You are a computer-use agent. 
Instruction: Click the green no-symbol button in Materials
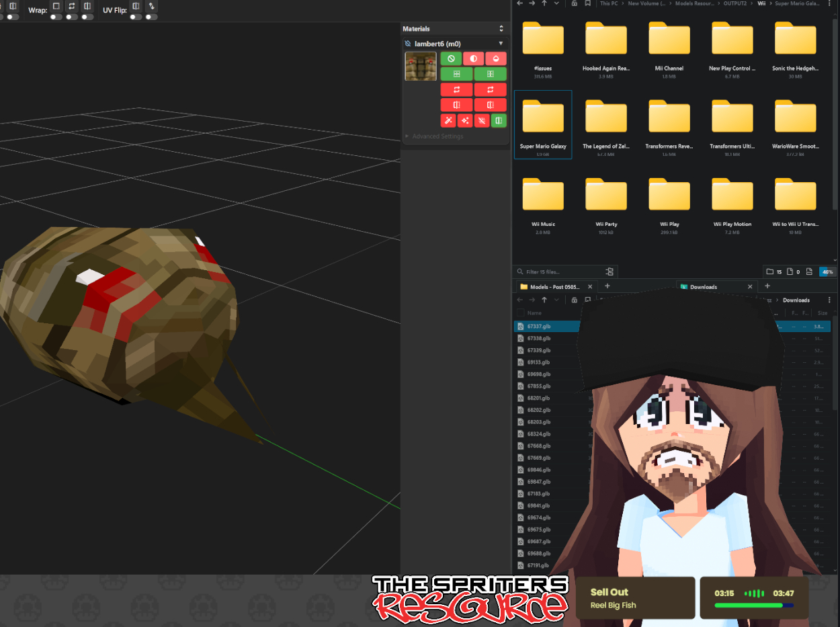451,59
